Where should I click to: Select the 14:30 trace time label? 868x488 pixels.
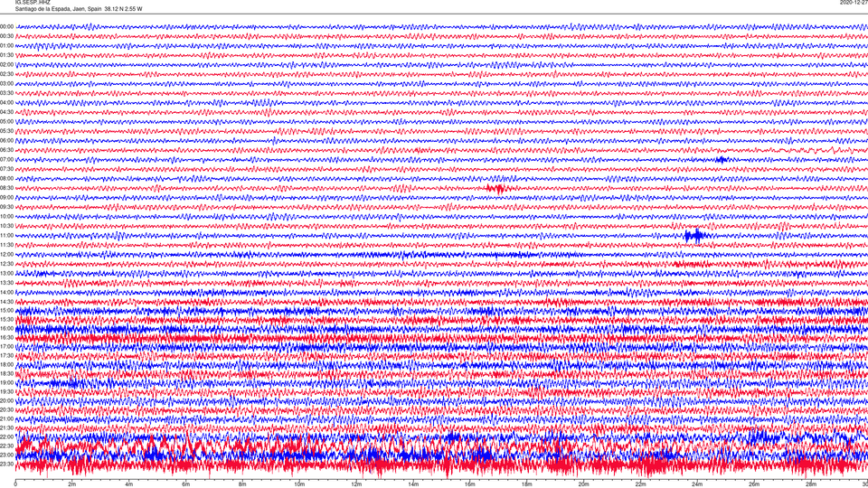click(6, 302)
